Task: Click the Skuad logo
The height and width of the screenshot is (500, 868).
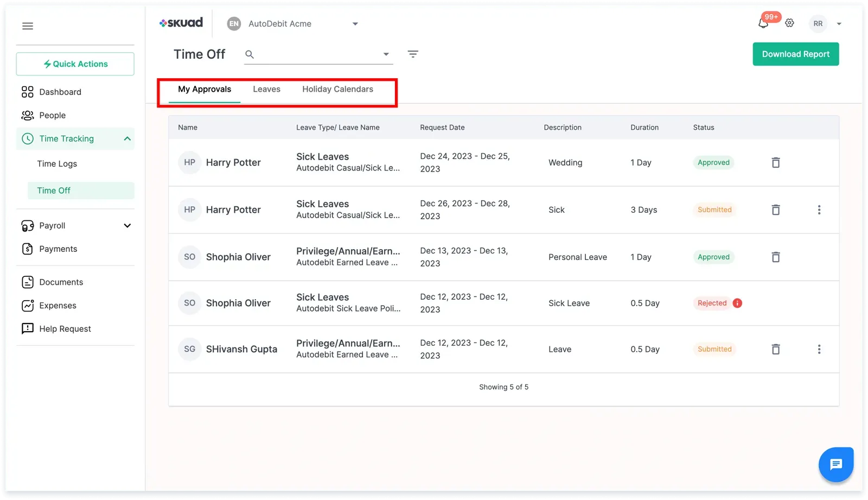Action: pos(181,23)
